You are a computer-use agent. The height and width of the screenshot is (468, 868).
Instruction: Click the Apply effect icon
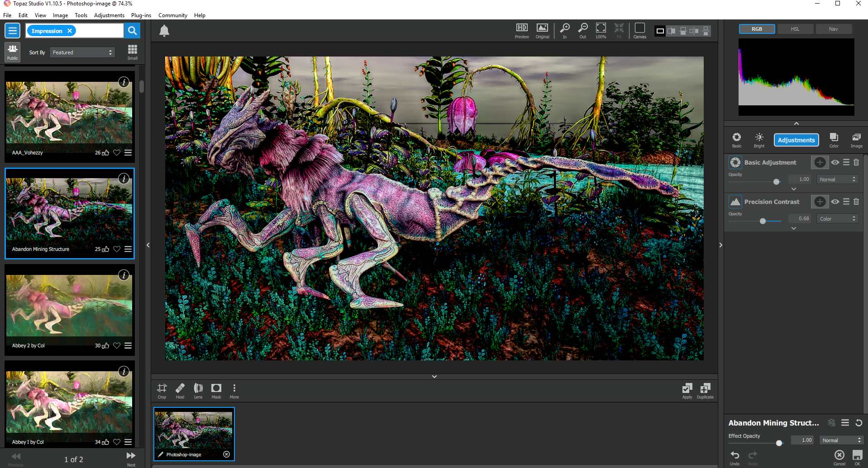(x=687, y=391)
